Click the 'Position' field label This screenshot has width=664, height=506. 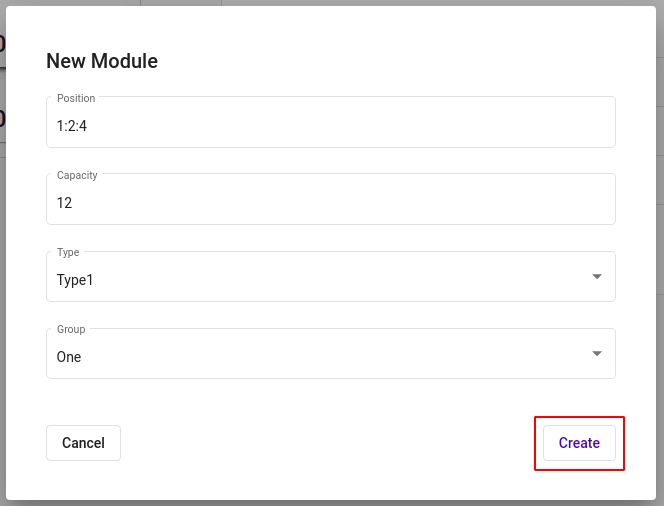click(x=76, y=98)
